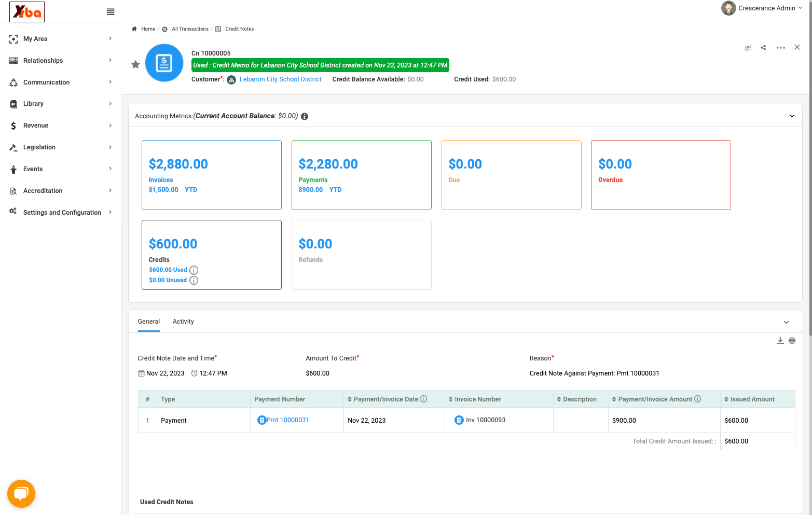Screen dimensions: 812x515
Task: Click Payment/Invoice Date column info icon
Action: [x=423, y=399]
